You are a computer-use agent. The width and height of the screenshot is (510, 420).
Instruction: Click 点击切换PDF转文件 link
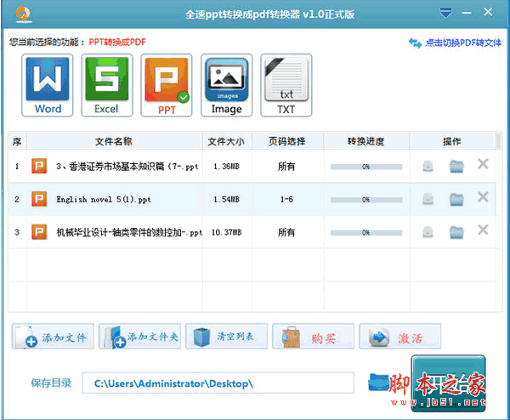pos(456,43)
